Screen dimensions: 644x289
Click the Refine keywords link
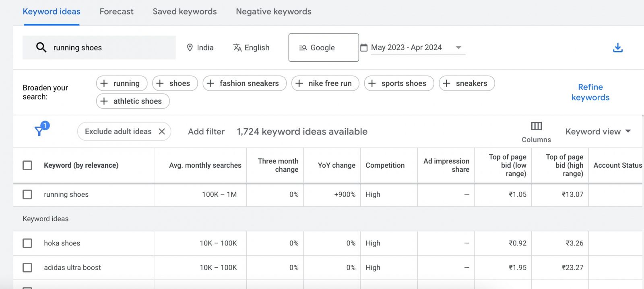[x=590, y=92]
